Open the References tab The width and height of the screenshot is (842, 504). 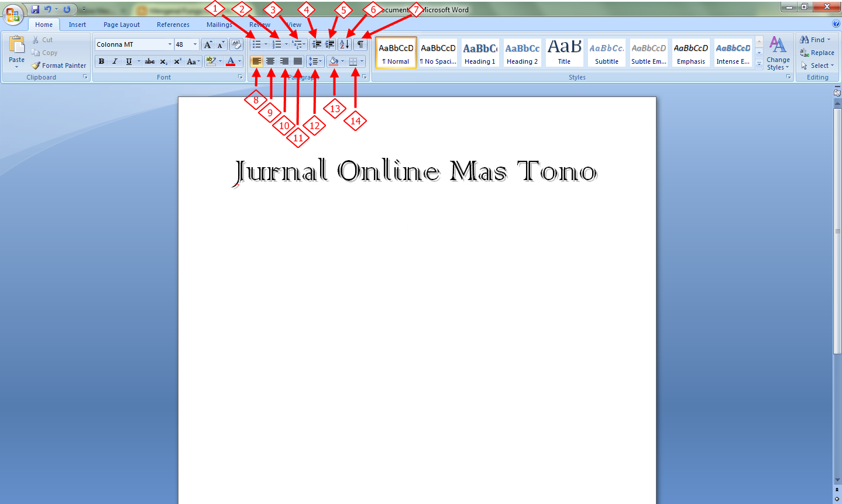pos(173,25)
